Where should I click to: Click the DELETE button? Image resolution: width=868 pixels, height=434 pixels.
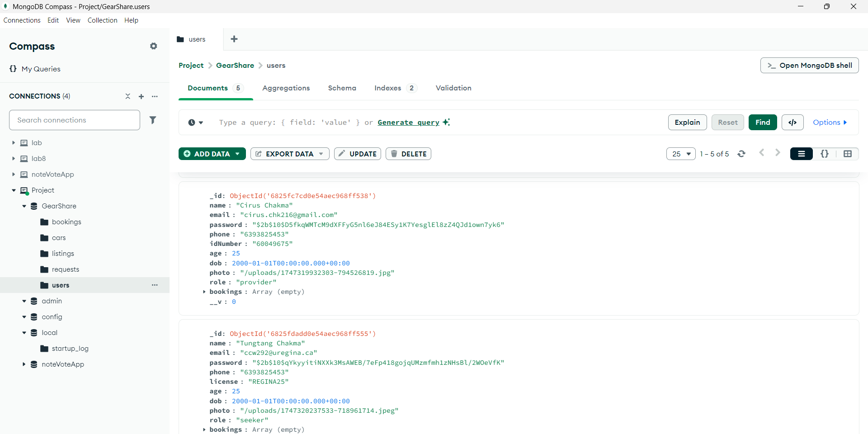point(408,154)
